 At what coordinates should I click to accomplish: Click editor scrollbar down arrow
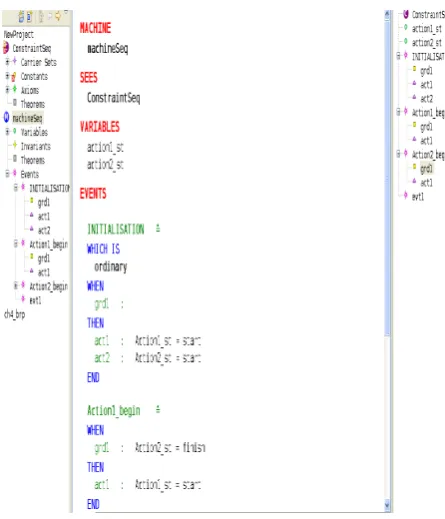click(x=387, y=505)
